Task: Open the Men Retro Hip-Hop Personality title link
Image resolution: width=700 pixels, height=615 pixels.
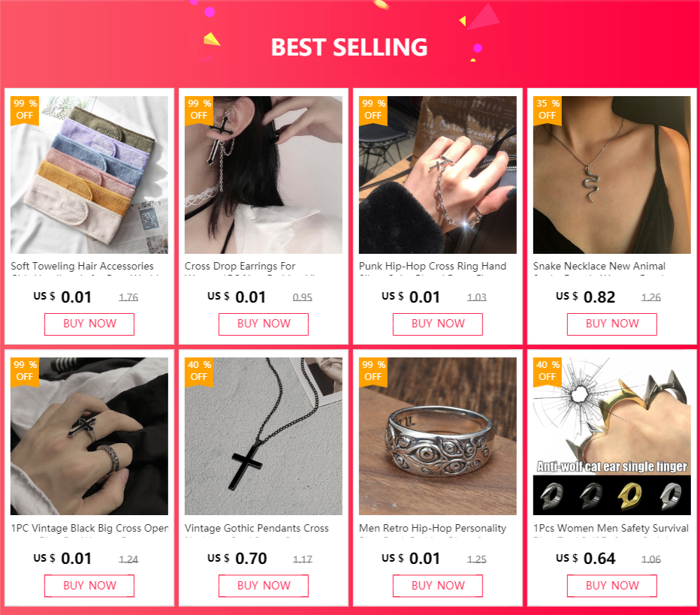Action: pos(433,529)
